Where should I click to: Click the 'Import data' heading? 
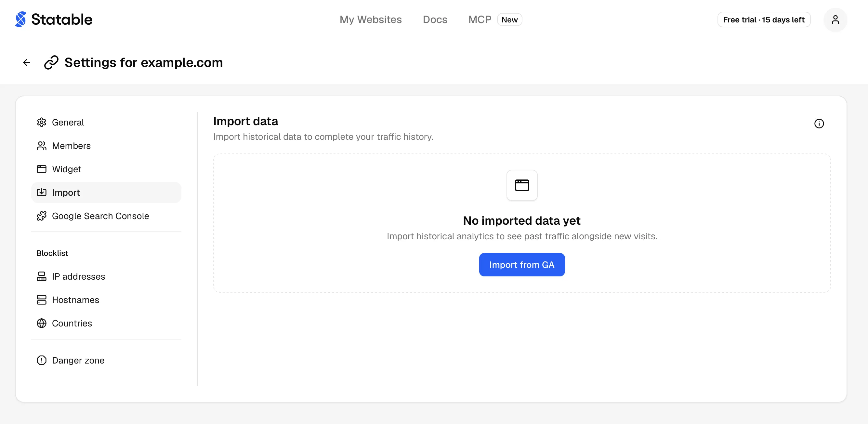coord(246,121)
